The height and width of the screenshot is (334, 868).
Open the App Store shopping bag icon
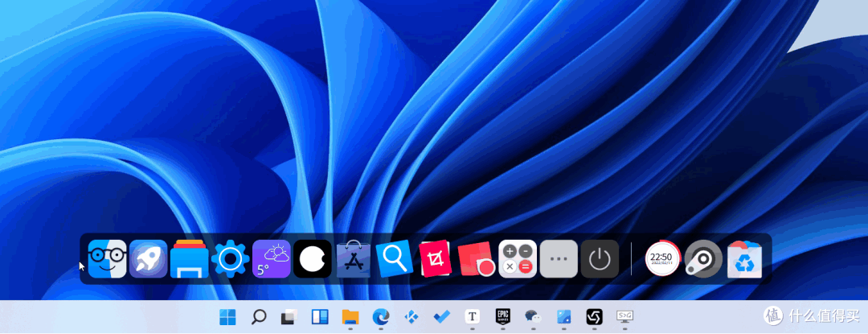point(353,258)
